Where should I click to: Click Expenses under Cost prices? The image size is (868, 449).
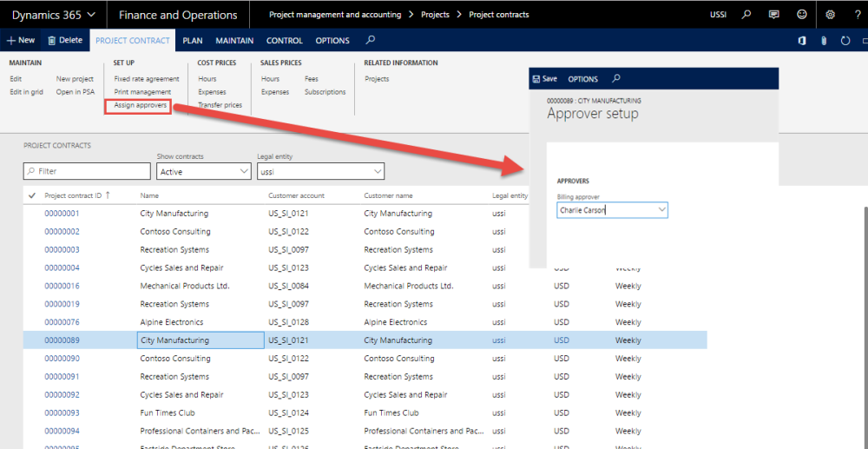[x=212, y=92]
